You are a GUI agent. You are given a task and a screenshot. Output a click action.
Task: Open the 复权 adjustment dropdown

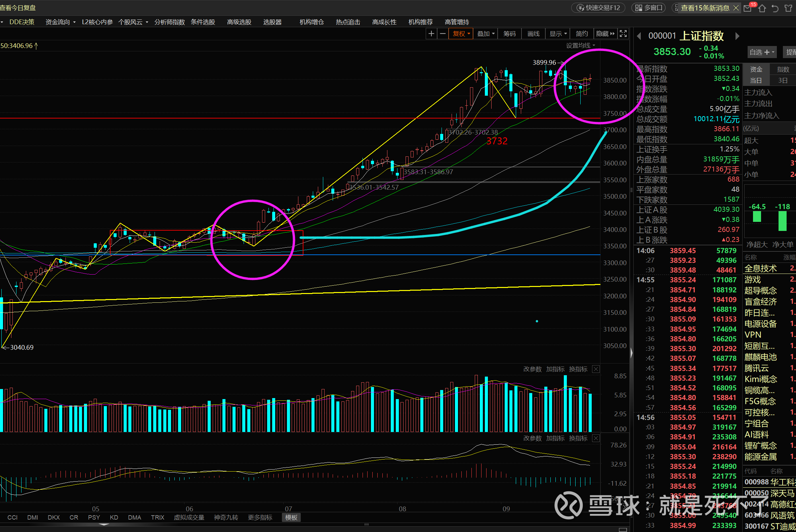click(x=461, y=34)
